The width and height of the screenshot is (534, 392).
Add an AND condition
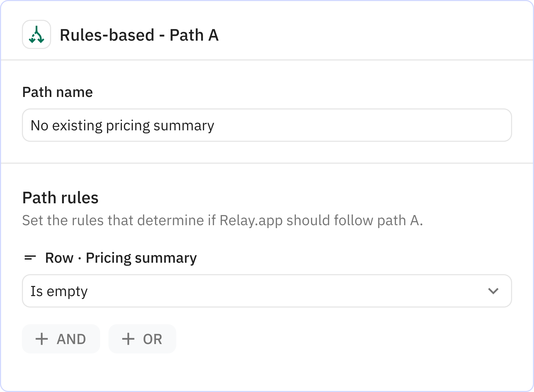[x=61, y=339]
